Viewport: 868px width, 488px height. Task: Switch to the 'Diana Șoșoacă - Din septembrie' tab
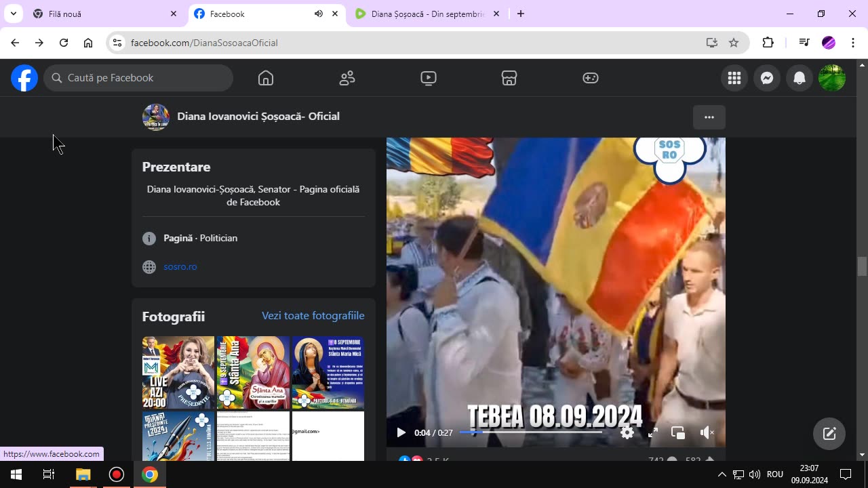[429, 14]
